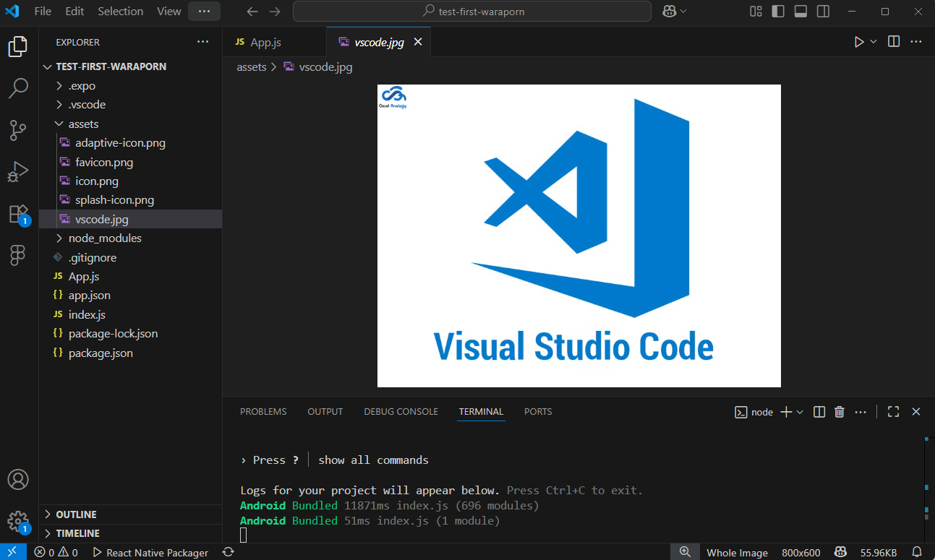Toggle primary sidebar layout button
The image size is (935, 560).
[778, 12]
